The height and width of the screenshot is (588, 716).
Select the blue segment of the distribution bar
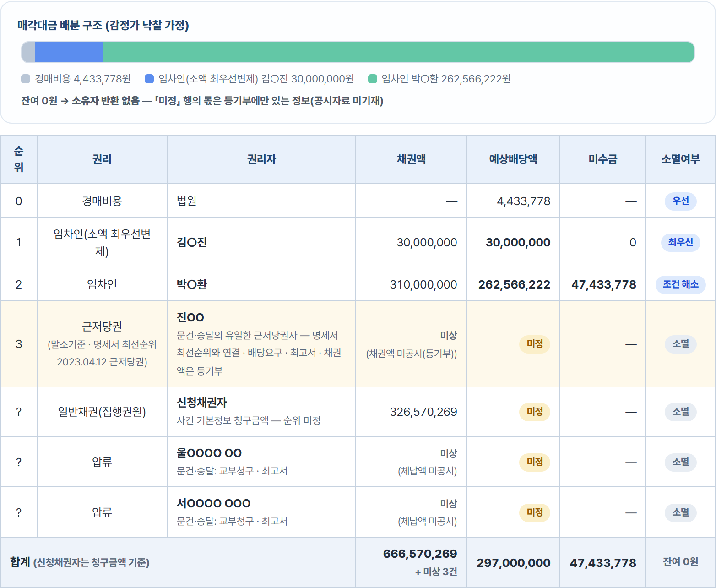pos(69,52)
